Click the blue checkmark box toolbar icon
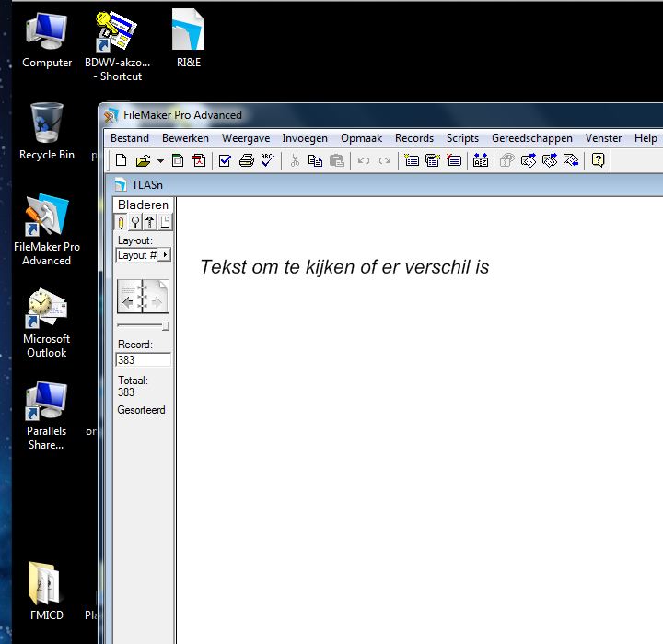The width and height of the screenshot is (663, 644). coord(225,161)
